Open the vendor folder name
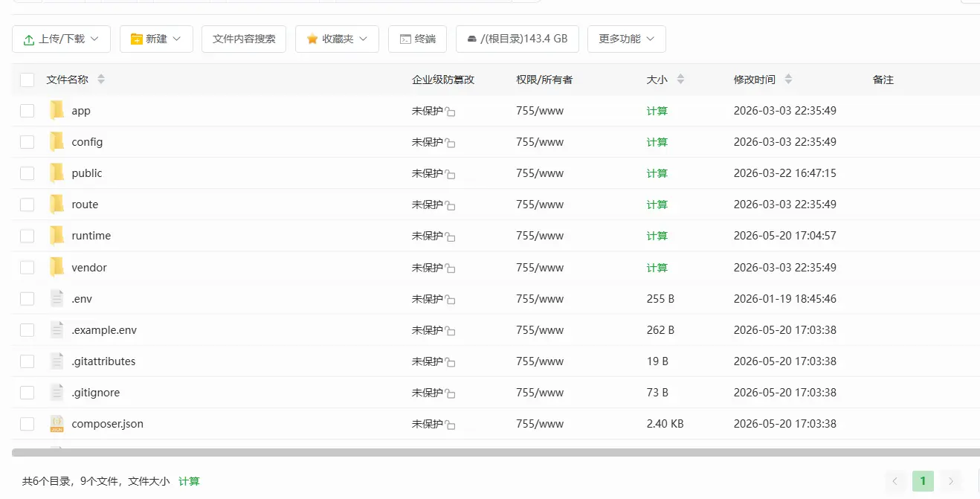Viewport: 980px width, 499px height. [89, 268]
